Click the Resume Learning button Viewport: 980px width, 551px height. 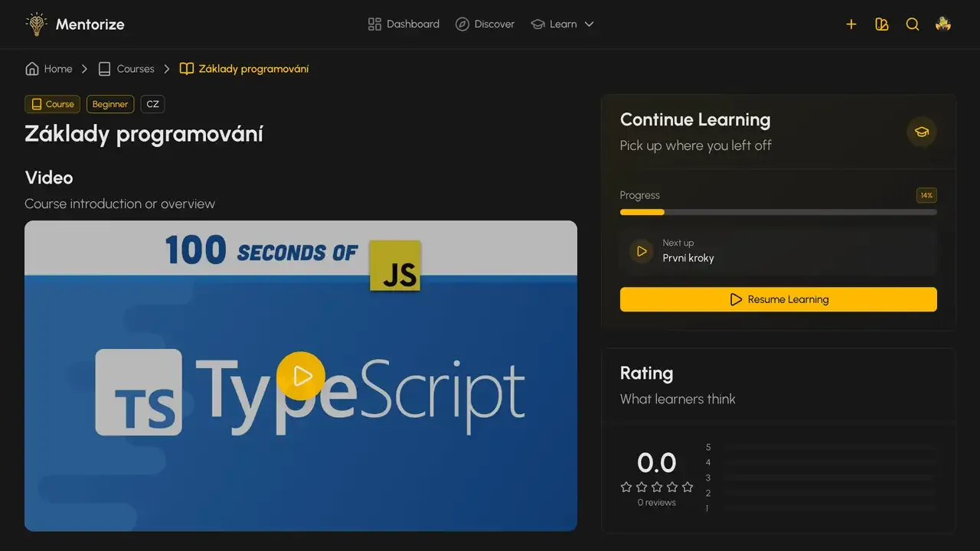coord(779,299)
